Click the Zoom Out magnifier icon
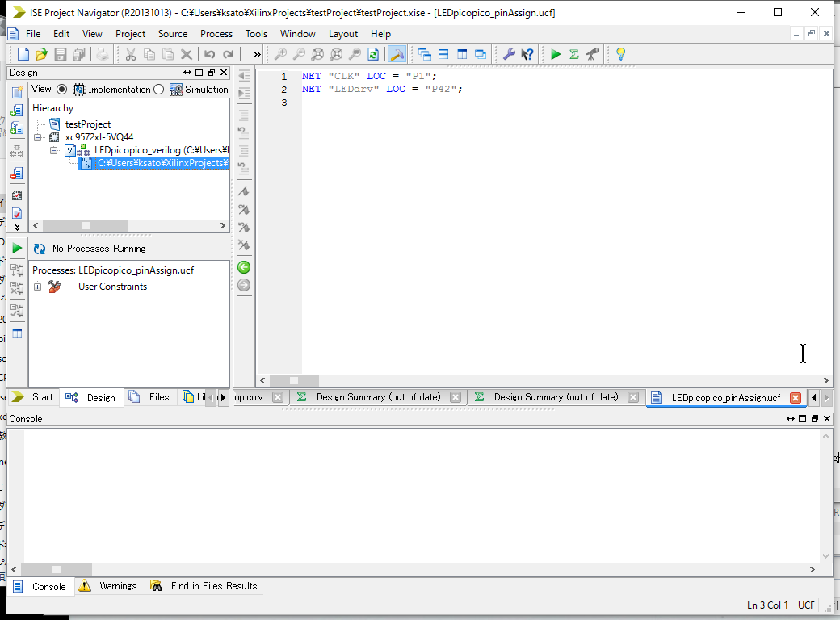840x620 pixels. [299, 54]
